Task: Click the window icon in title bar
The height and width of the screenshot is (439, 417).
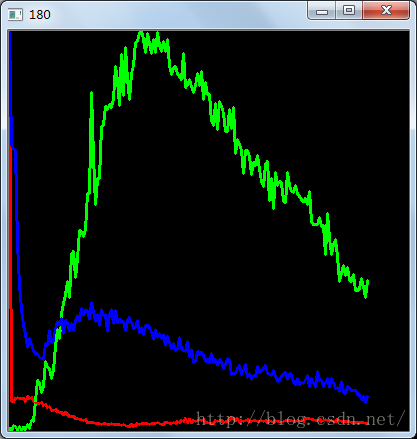Action: click(15, 15)
